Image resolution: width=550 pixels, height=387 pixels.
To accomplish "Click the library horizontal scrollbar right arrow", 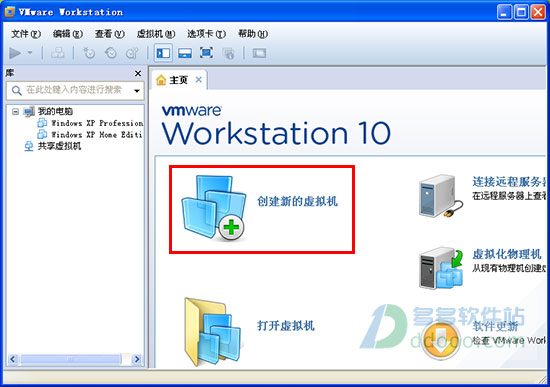I will click(x=137, y=359).
